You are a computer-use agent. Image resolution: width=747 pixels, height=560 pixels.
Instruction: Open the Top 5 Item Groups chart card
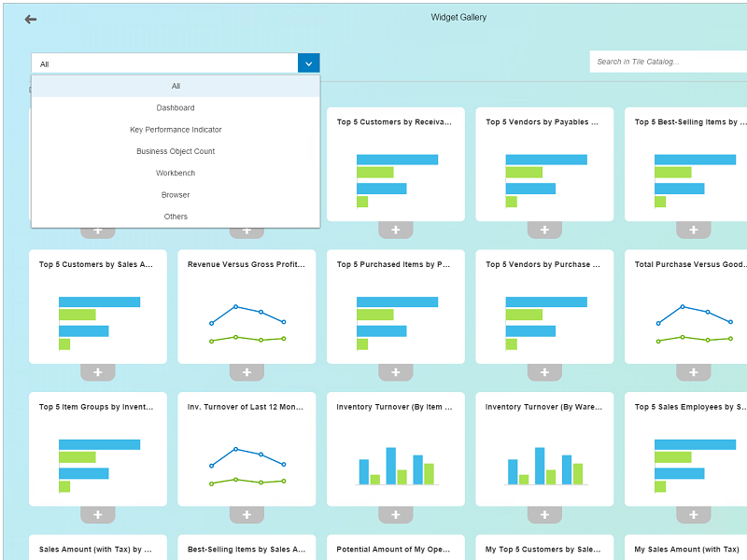pyautogui.click(x=98, y=449)
